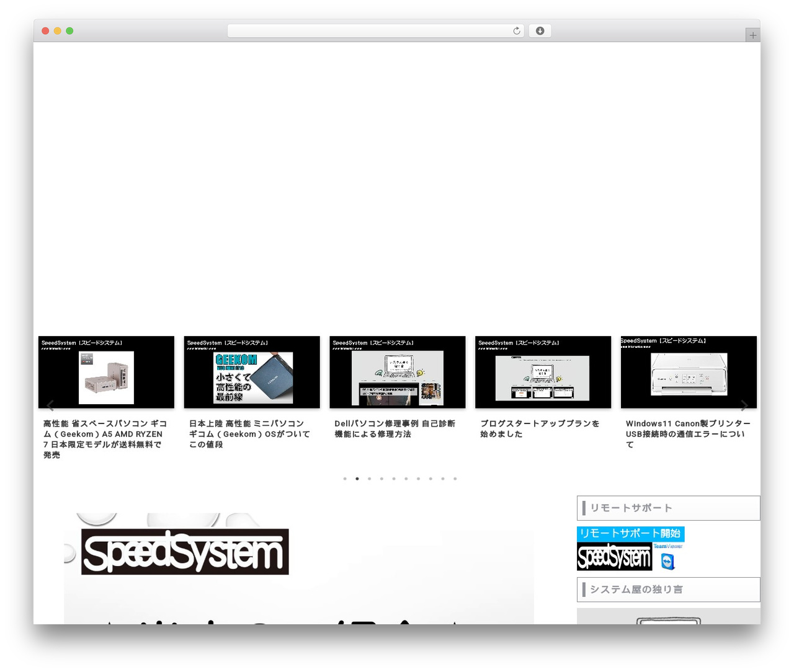
Task: Open the GEEKOM 小さくて高性能の最前線 thumbnail
Action: 252,372
